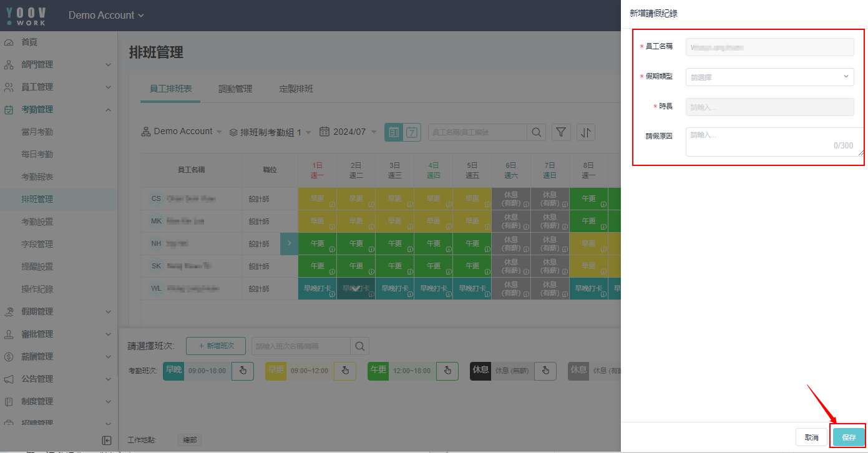The image size is (868, 453).
Task: Open the 排班制考勤組 1 group dropdown
Action: coord(270,132)
